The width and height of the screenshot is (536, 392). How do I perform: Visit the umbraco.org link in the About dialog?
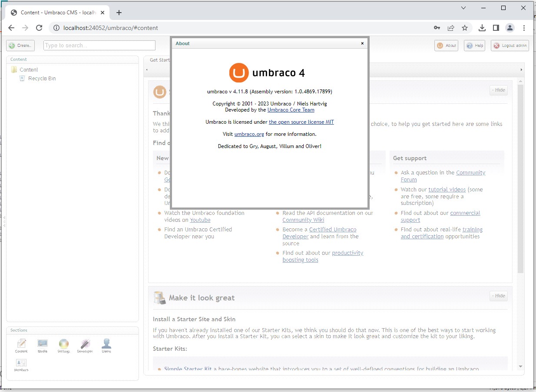(x=249, y=134)
